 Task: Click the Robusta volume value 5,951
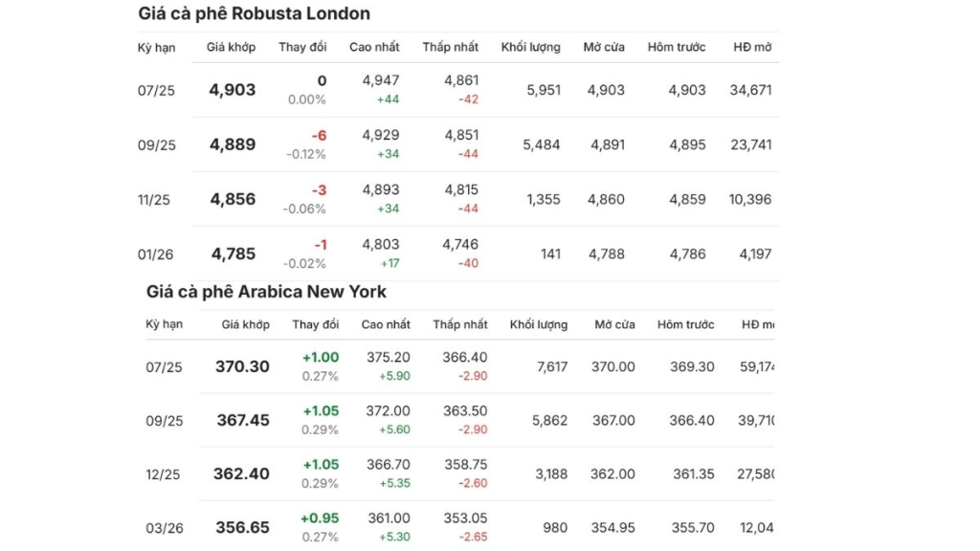pyautogui.click(x=544, y=90)
